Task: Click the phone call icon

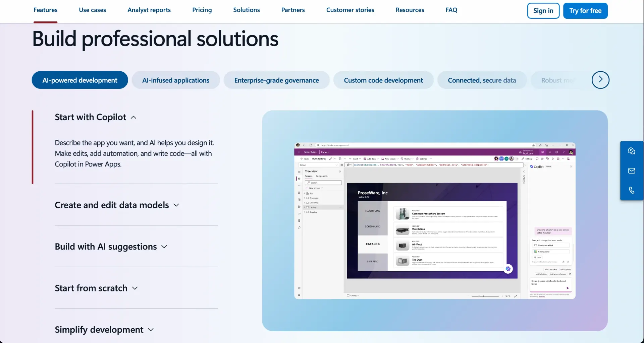Action: coord(632,190)
